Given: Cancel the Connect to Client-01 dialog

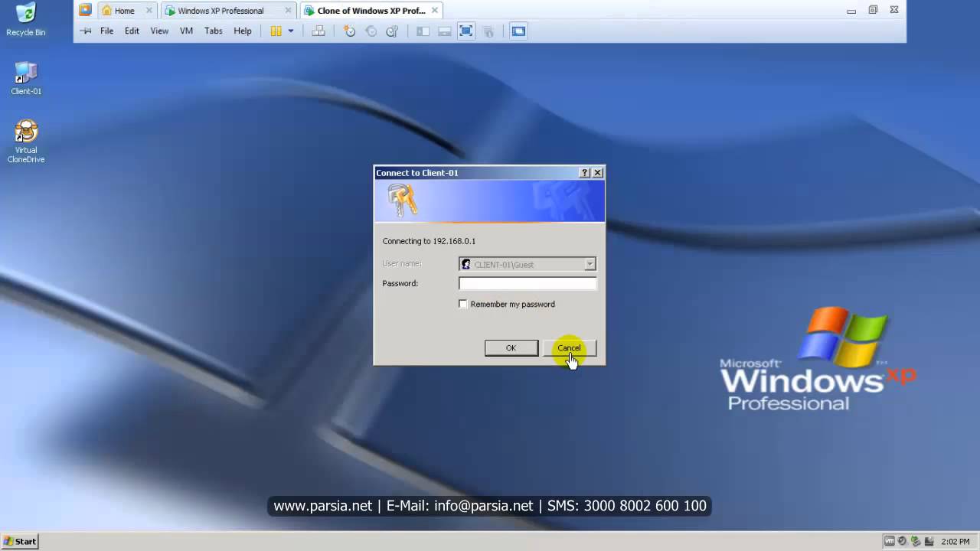Looking at the screenshot, I should [569, 348].
